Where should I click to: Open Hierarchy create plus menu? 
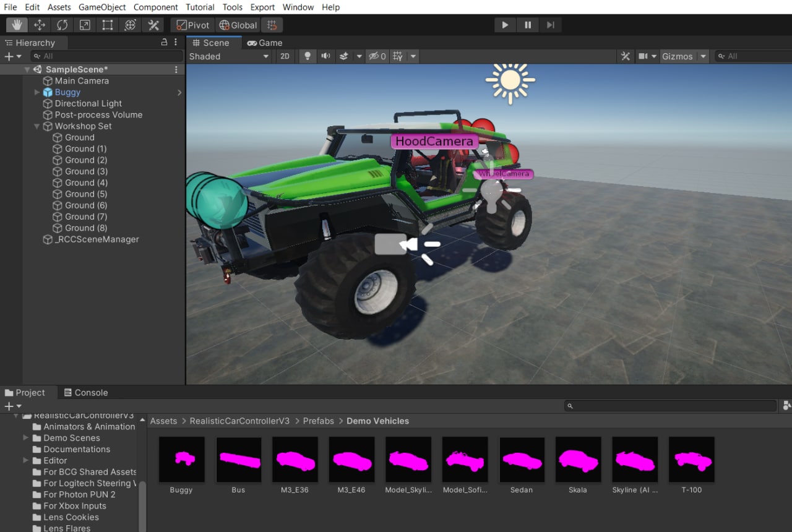coord(12,56)
